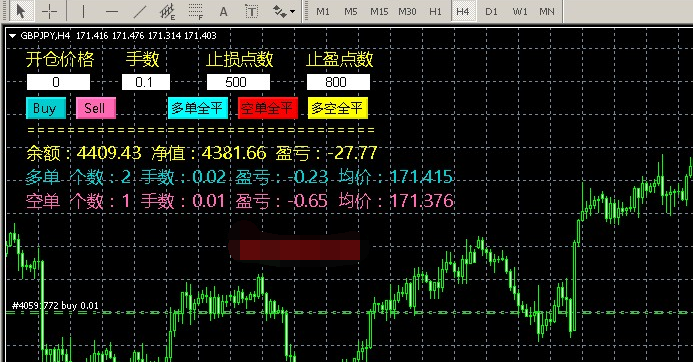
Task: Select the Fibonacci retracement tool
Action: point(195,11)
